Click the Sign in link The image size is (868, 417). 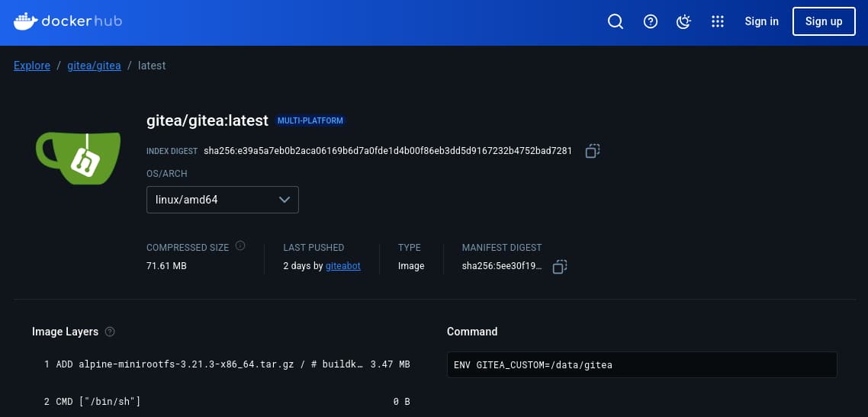pos(762,21)
